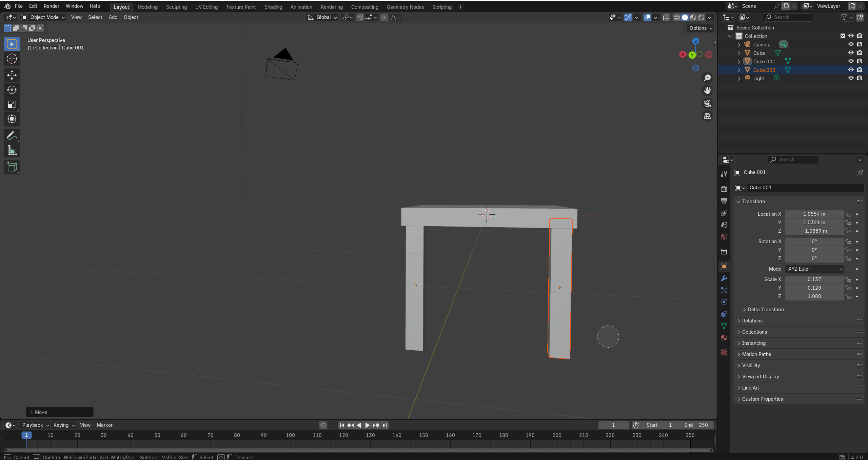Open the Modifiers wrench tab in properties
This screenshot has width=868, height=460.
[724, 278]
